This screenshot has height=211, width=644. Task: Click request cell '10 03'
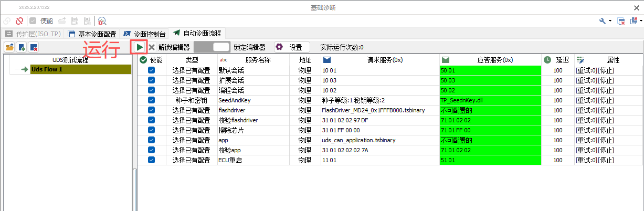click(380, 80)
